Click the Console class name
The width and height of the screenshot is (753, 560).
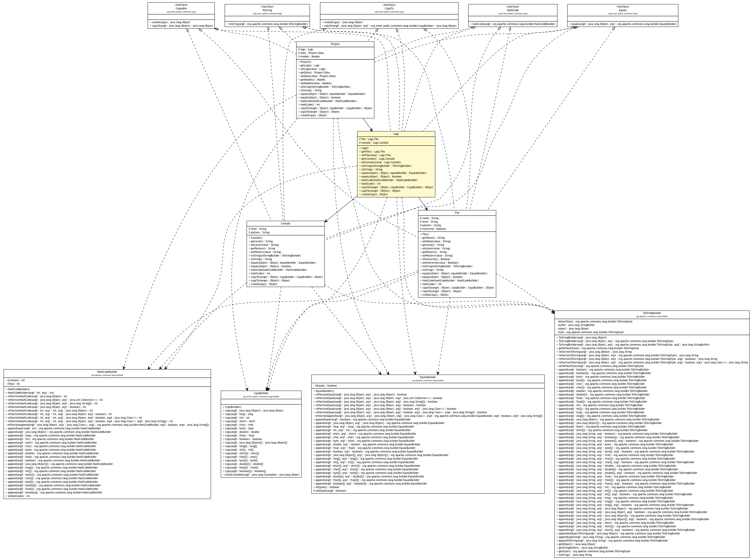pos(285,223)
